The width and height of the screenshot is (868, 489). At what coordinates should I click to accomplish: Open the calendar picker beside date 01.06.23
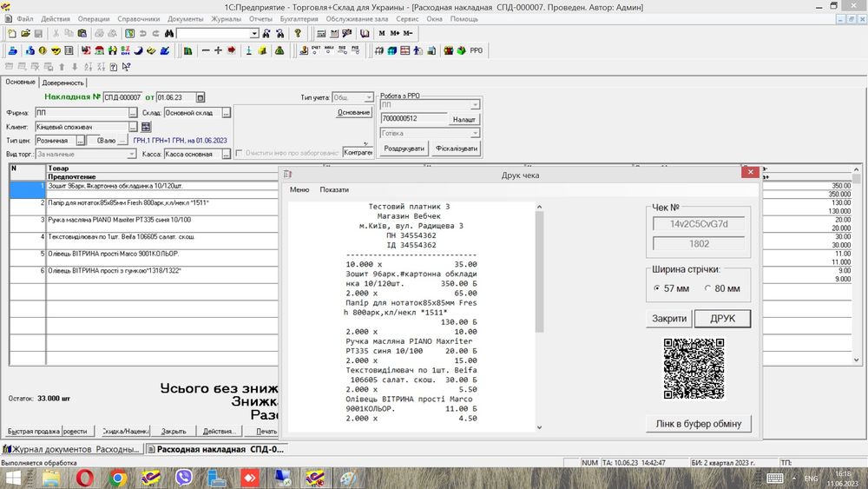(x=201, y=97)
